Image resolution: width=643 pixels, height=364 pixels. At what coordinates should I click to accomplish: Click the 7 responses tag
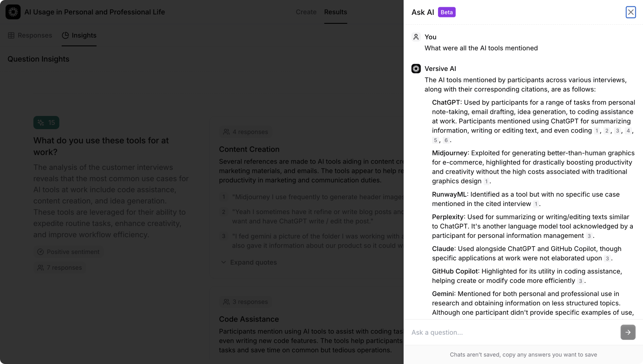60,268
